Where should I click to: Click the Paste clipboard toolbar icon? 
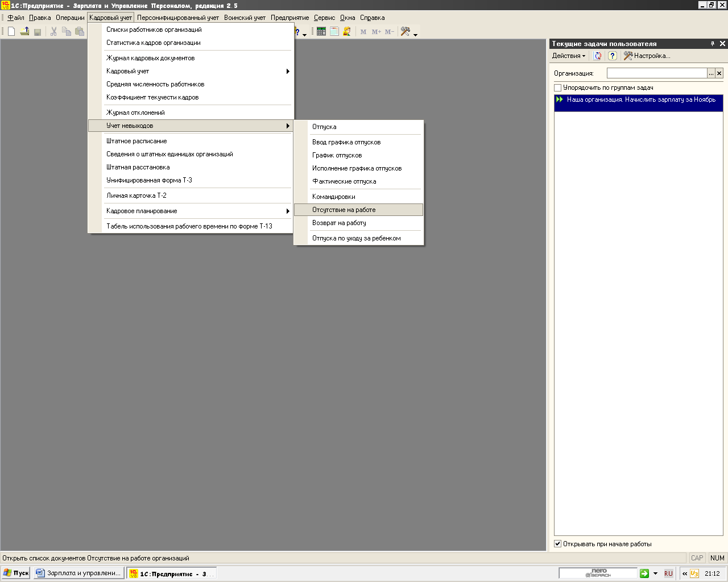pos(80,32)
